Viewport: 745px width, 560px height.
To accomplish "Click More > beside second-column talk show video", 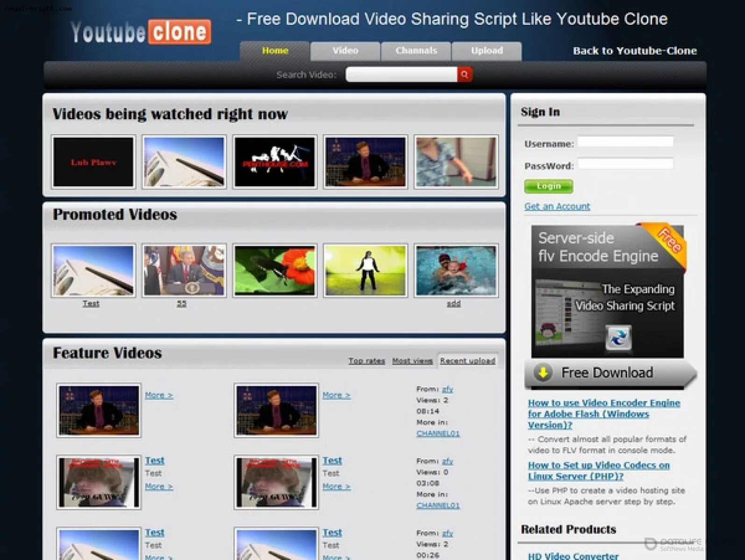I will pyautogui.click(x=337, y=395).
